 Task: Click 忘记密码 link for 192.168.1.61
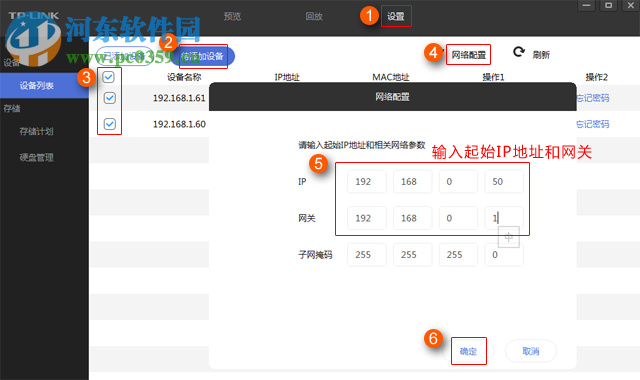click(593, 98)
